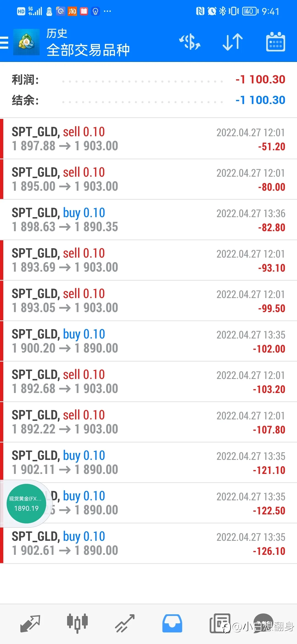This screenshot has width=297, height=644.
Task: Open the News tab icon
Action: (220, 623)
